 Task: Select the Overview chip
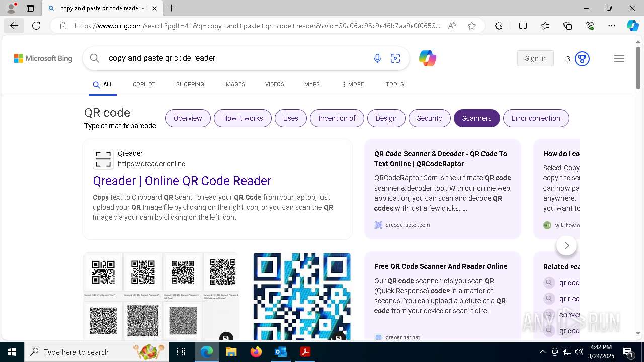click(188, 118)
